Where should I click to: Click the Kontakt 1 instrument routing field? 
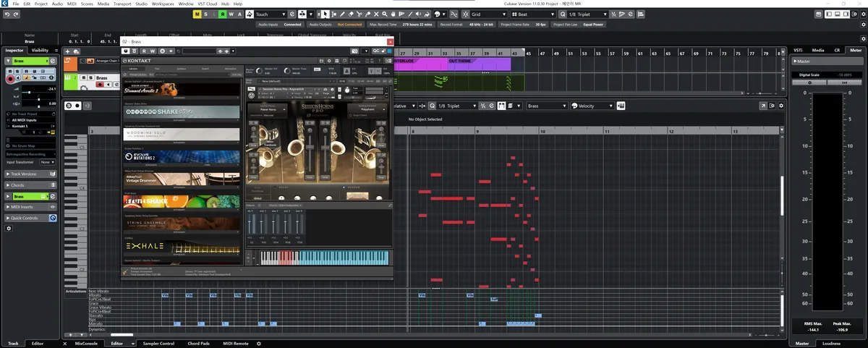(x=31, y=126)
